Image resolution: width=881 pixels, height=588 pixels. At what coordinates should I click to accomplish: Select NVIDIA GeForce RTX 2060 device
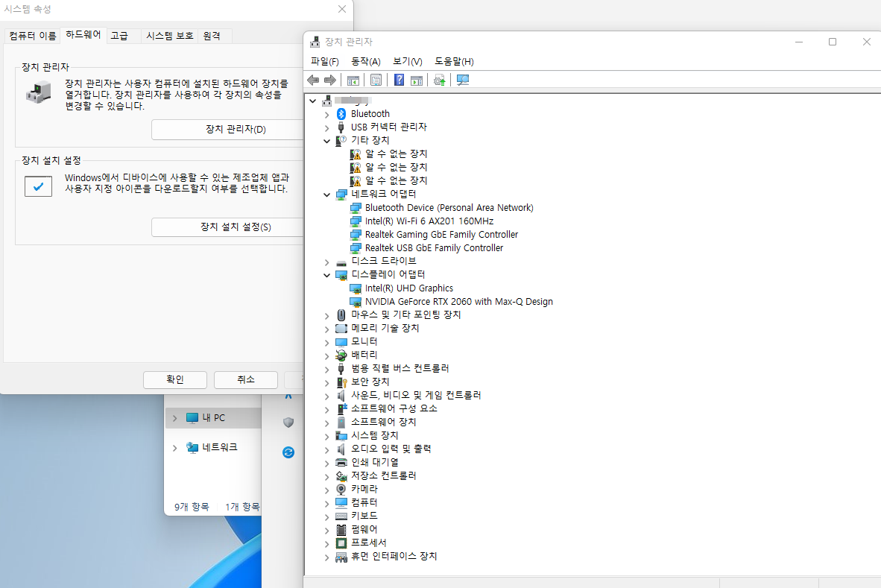tap(458, 302)
